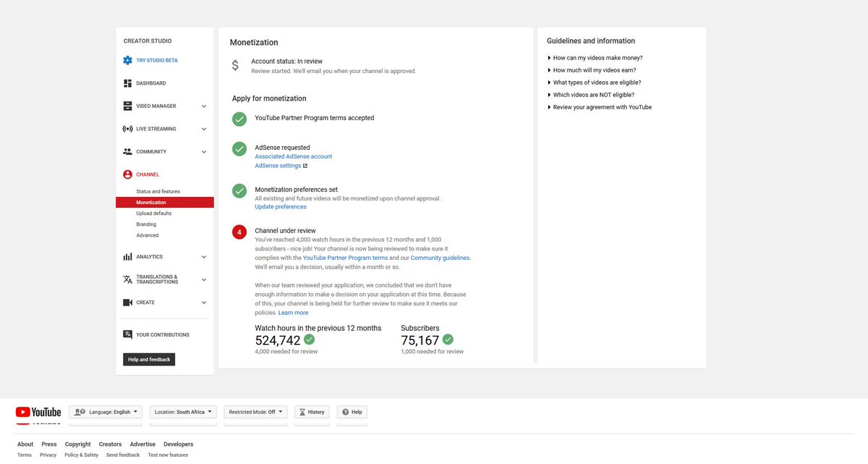Open the Language: English dropdown
This screenshot has height=464, width=868.
point(106,412)
